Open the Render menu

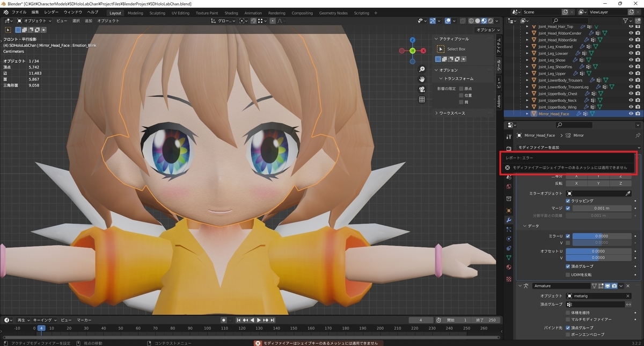(52, 12)
